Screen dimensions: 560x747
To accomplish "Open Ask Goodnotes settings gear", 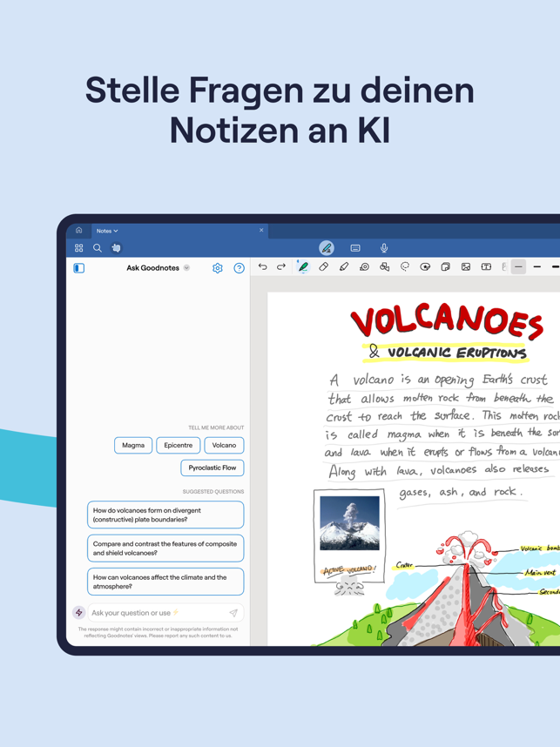I will pyautogui.click(x=218, y=268).
